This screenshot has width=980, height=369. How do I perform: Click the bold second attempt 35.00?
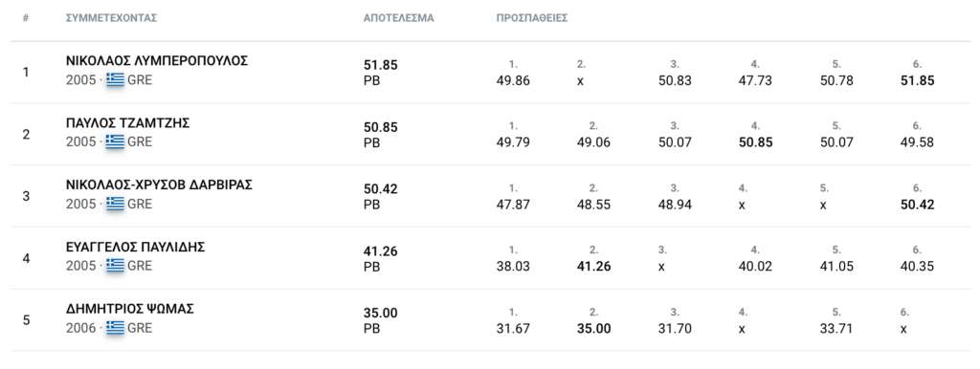(x=593, y=329)
